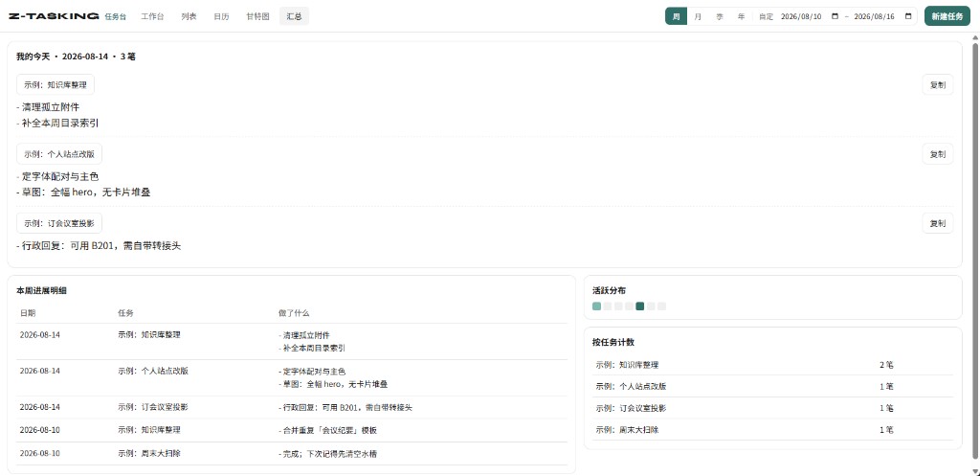The image size is (980, 476).
Task: Click the "- 补全本周目录索引" line in 我的今天
Action: click(57, 124)
